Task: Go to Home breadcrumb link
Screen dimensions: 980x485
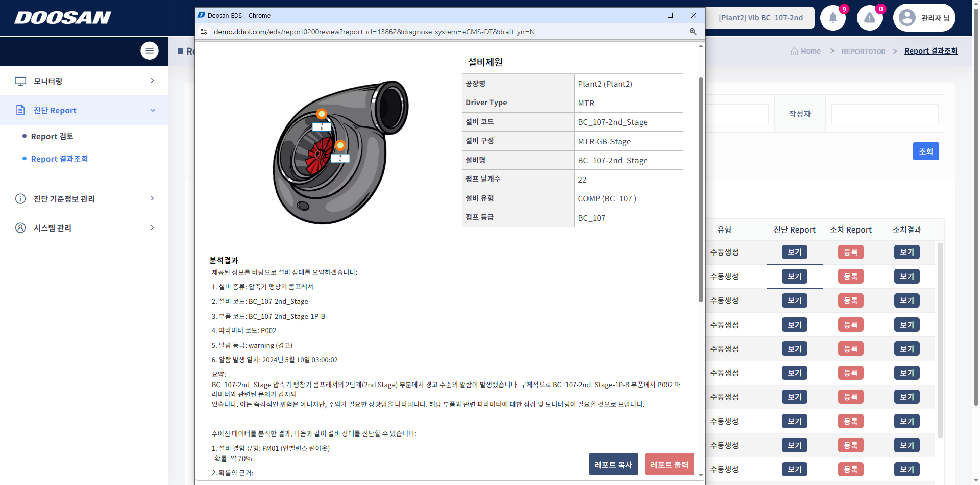Action: 810,51
